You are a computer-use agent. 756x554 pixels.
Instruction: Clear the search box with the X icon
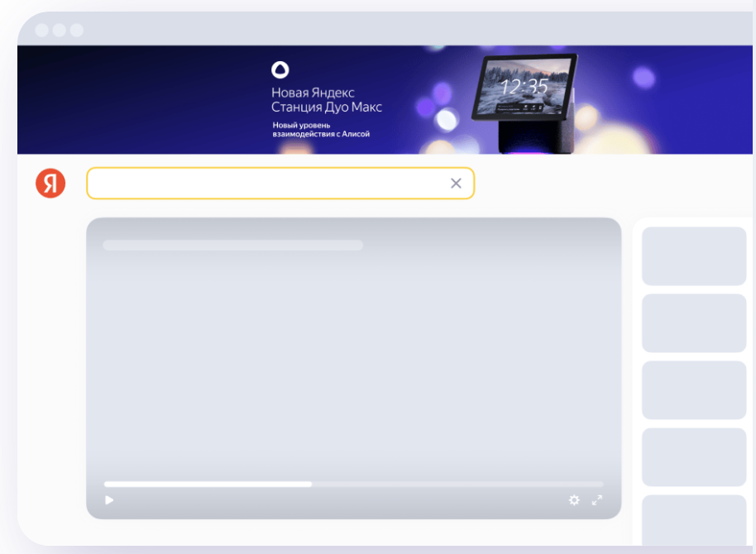456,184
